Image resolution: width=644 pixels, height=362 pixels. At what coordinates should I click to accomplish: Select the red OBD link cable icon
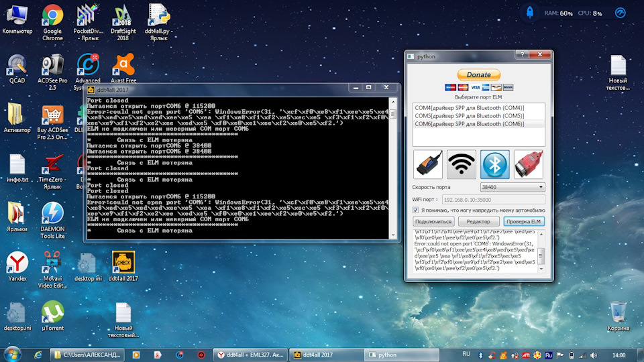point(529,164)
